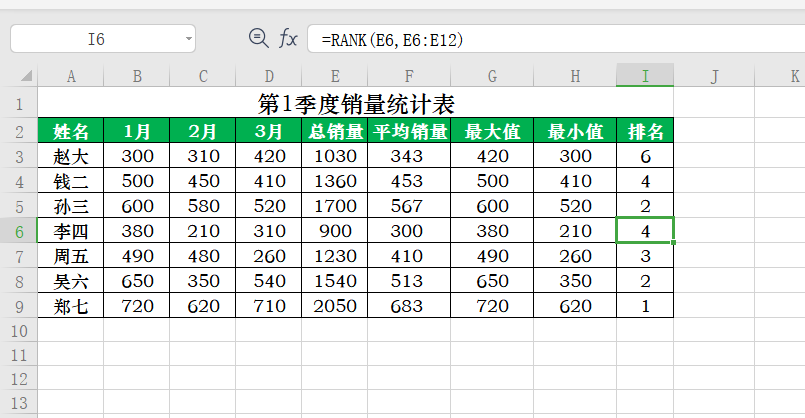Select row 13 header

click(19, 403)
